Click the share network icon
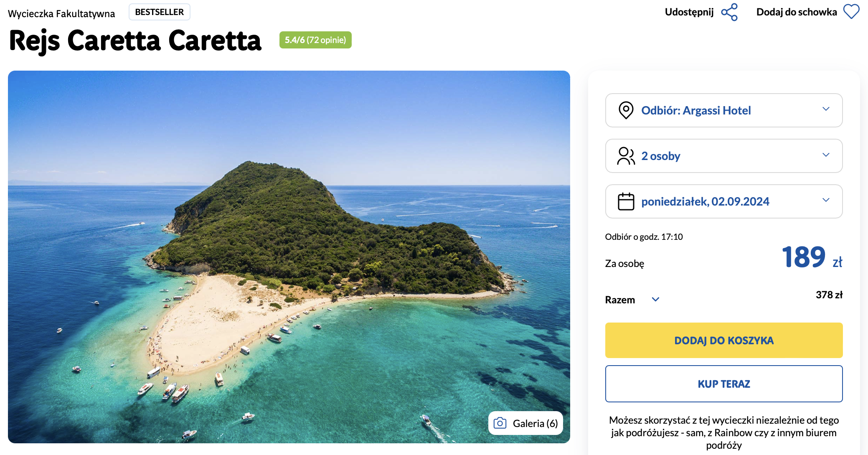The height and width of the screenshot is (455, 868). click(729, 12)
